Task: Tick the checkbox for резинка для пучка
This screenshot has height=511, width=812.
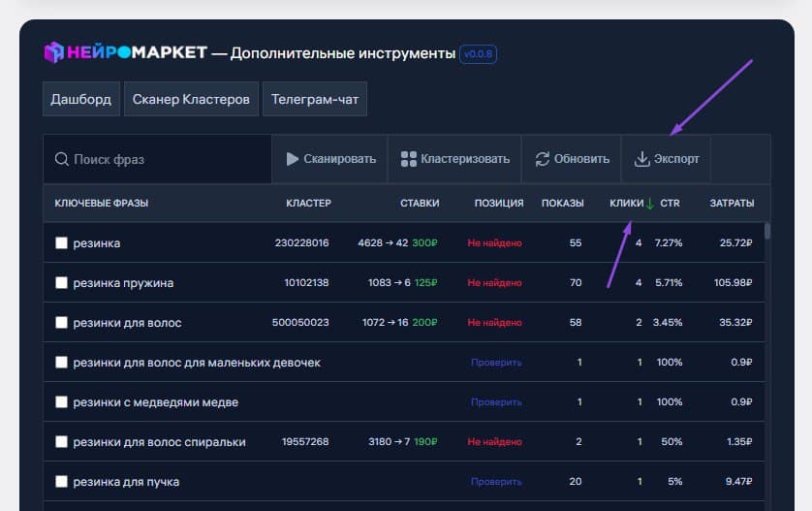Action: [62, 482]
